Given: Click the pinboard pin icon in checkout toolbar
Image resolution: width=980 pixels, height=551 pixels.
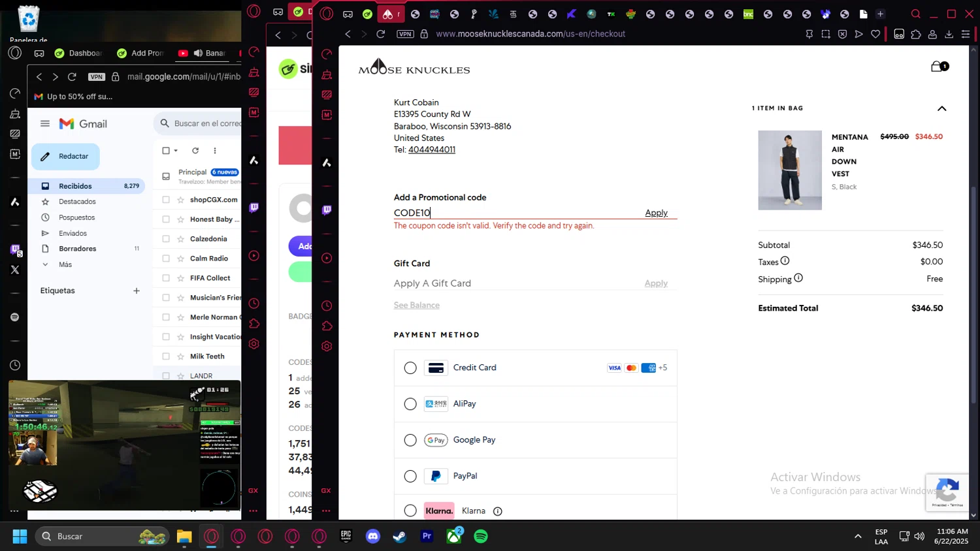Looking at the screenshot, I should pyautogui.click(x=809, y=34).
